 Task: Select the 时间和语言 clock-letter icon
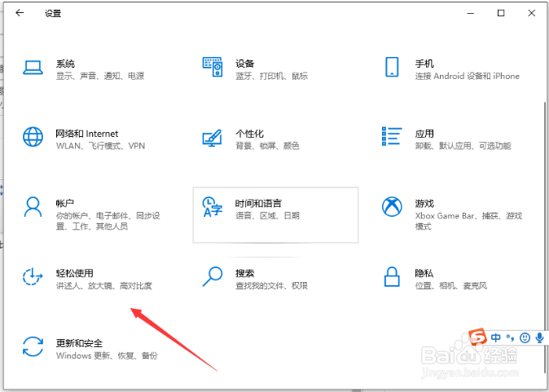pos(212,207)
